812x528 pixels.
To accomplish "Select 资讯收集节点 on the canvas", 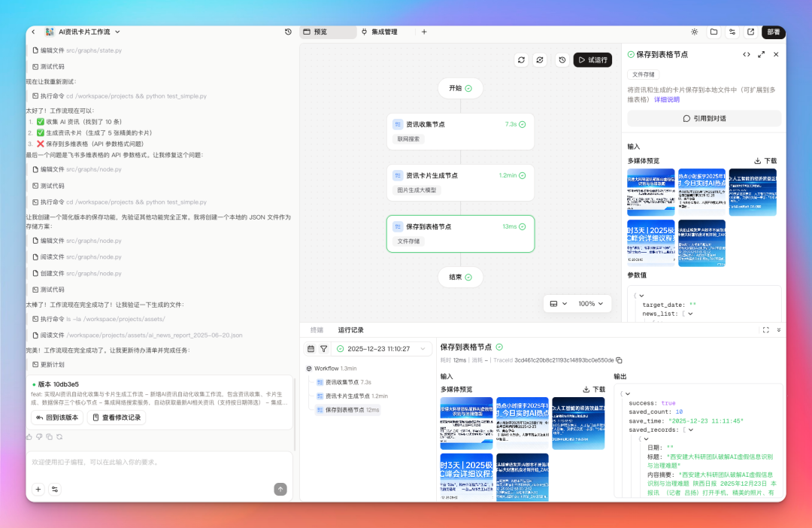I will [x=460, y=132].
